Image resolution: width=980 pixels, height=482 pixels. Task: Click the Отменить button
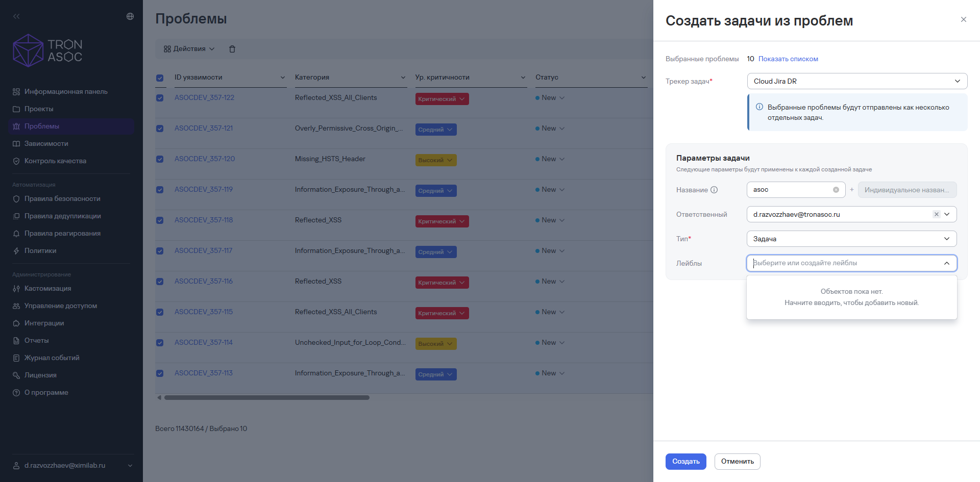[738, 462]
